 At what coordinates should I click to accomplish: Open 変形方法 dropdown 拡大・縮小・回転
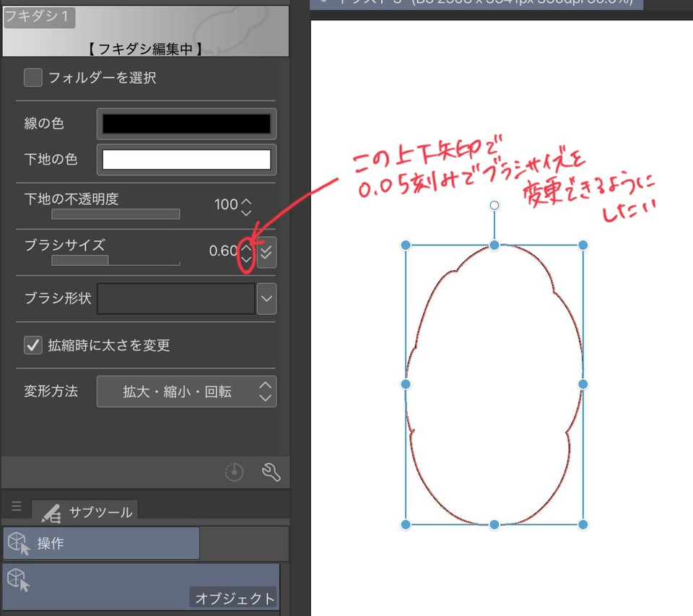186,391
